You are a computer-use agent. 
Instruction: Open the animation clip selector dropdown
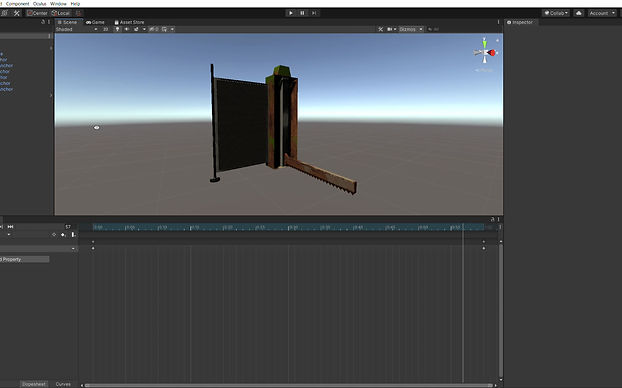(9, 234)
